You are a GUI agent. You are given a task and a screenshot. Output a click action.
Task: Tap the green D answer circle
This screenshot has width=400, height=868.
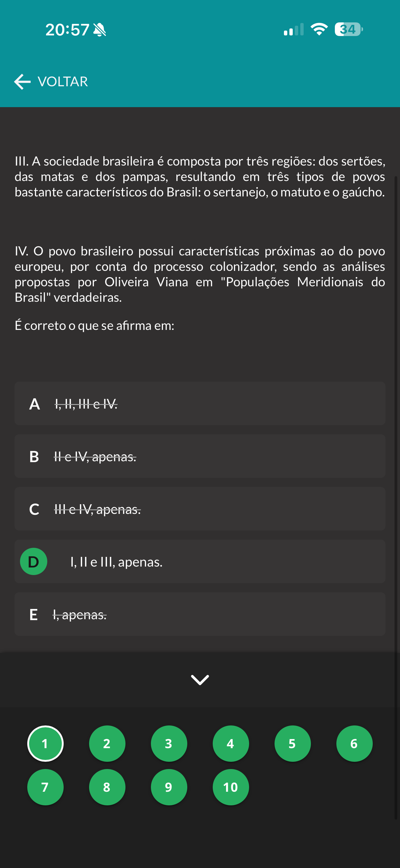click(34, 562)
